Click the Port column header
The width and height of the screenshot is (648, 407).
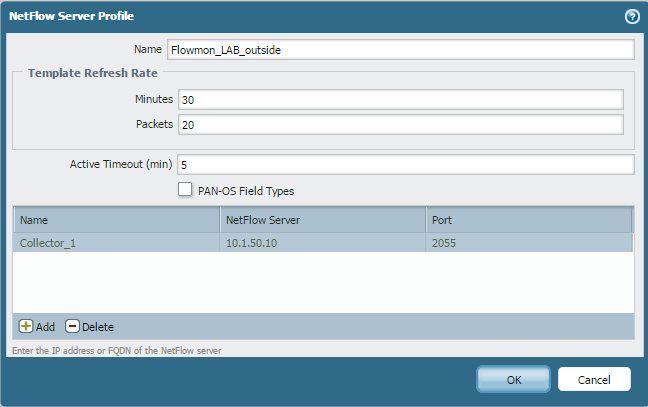527,219
